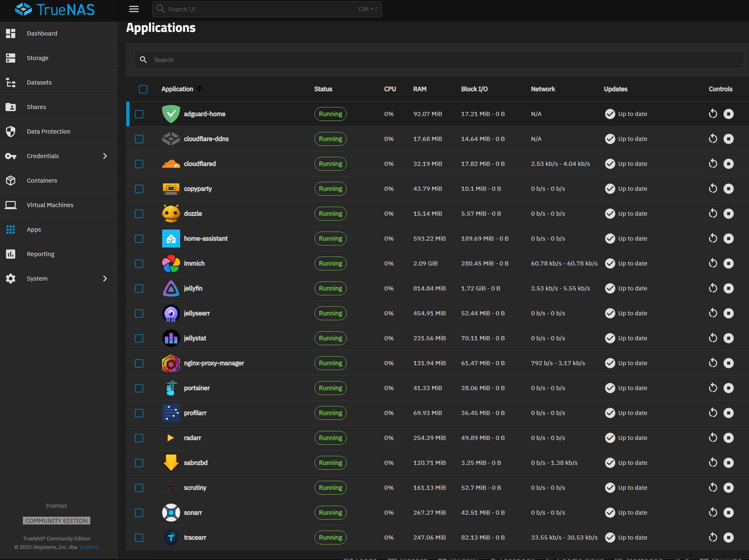
Task: Restart the portainer app
Action: tap(713, 388)
